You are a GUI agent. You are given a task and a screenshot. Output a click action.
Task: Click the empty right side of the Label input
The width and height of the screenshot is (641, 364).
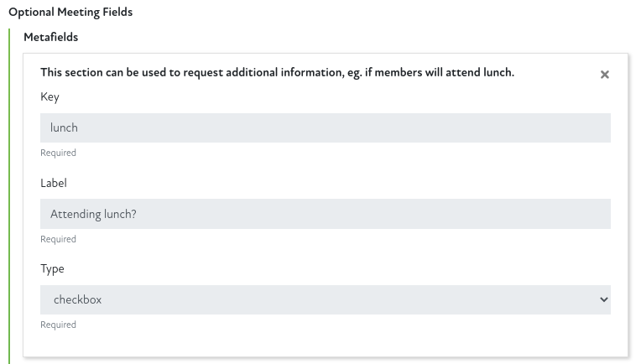[503, 214]
